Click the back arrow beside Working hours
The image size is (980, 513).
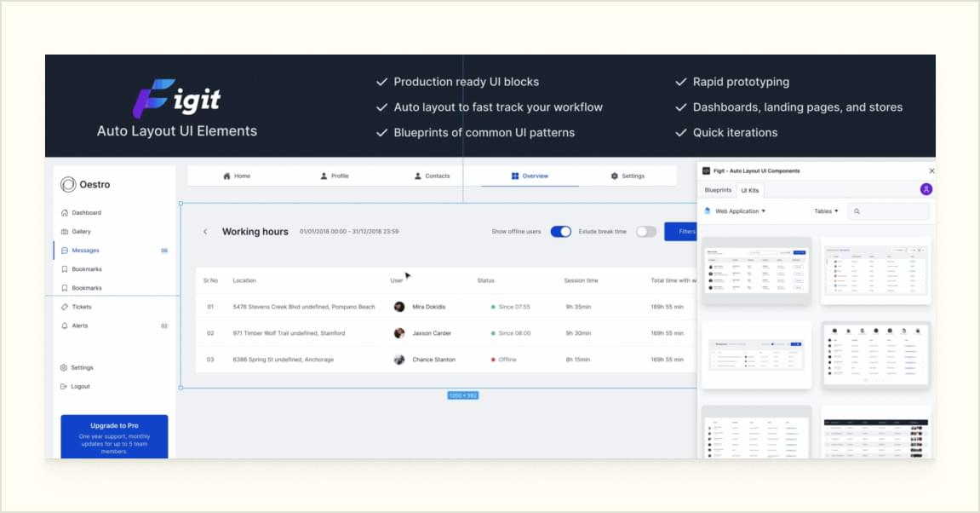click(205, 232)
